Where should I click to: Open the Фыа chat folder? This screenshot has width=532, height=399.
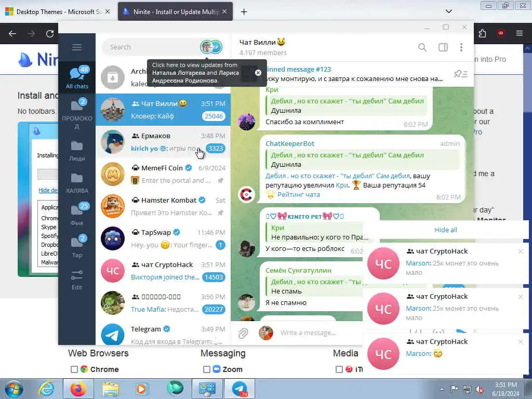tap(77, 215)
